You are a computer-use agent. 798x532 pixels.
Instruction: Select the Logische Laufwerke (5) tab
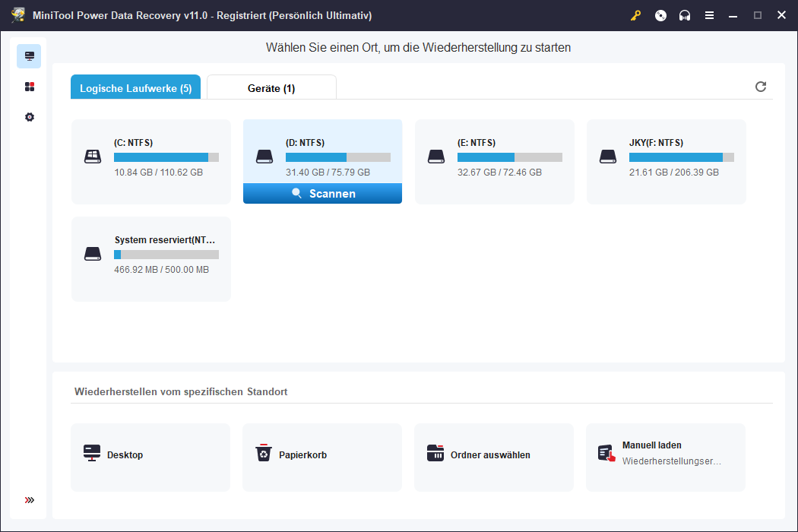click(x=135, y=88)
